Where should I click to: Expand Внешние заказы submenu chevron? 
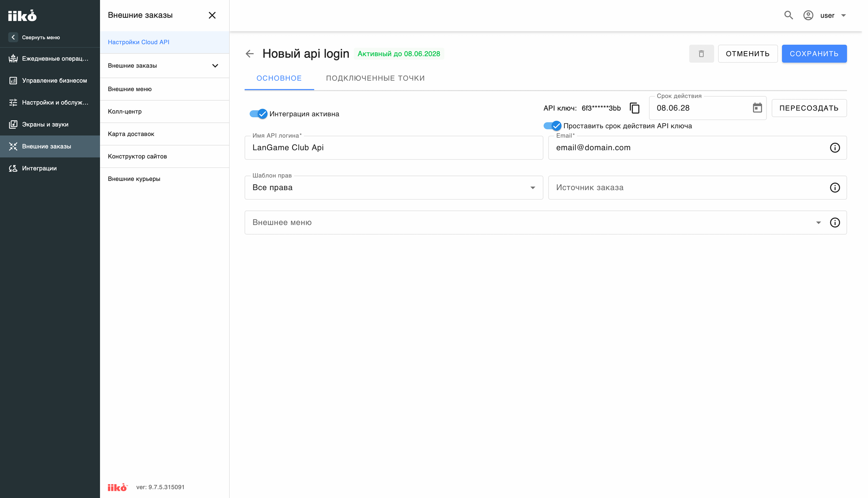tap(215, 66)
